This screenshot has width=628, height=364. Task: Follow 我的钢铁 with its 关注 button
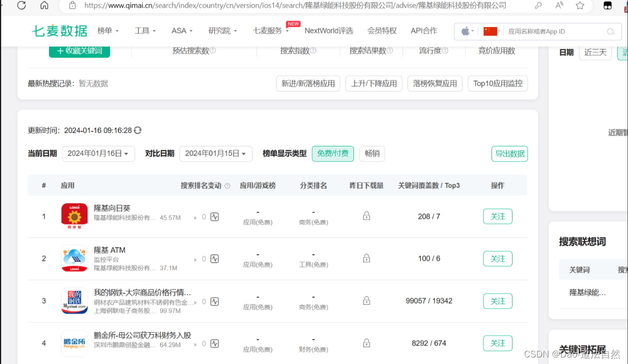497,301
